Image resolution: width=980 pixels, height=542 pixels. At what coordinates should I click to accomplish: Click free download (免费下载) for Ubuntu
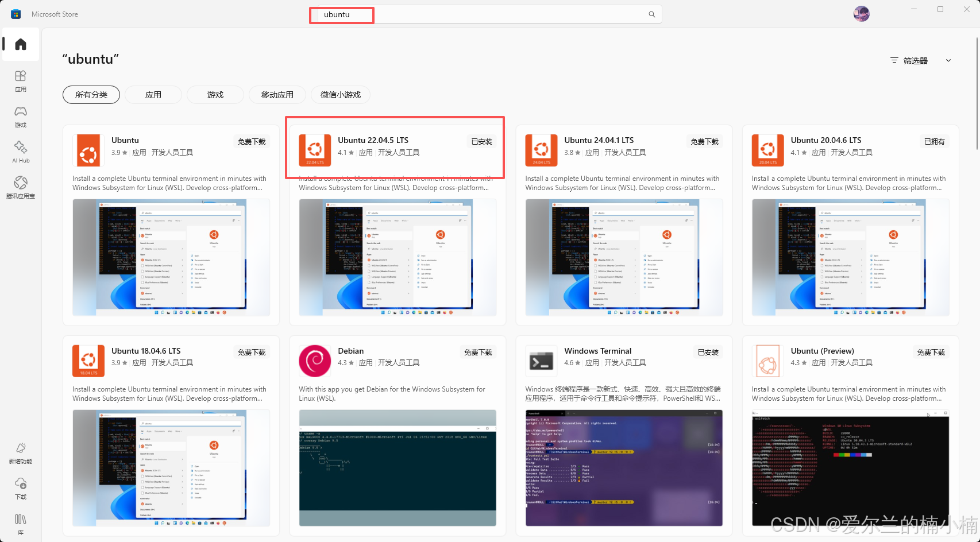pos(252,142)
